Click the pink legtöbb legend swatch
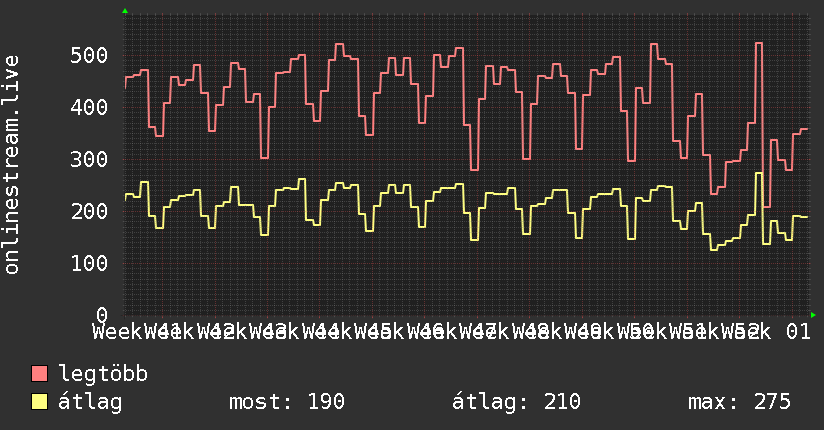This screenshot has height=430, width=824. pos(39,373)
